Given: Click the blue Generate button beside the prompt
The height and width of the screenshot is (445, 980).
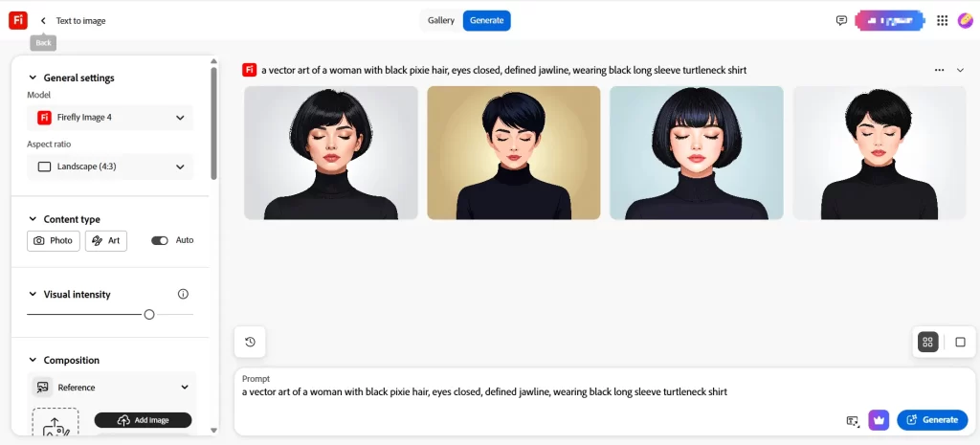Looking at the screenshot, I should click(932, 419).
